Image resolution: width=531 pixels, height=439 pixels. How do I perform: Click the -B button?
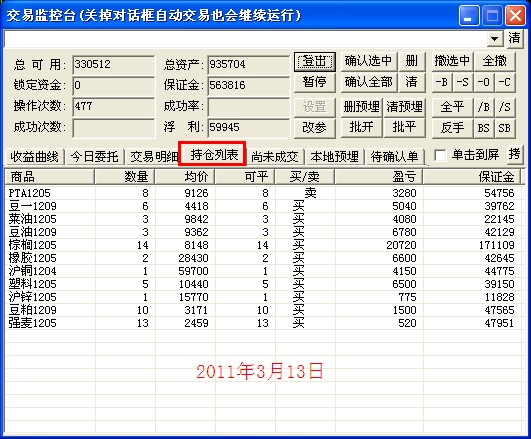[442, 83]
